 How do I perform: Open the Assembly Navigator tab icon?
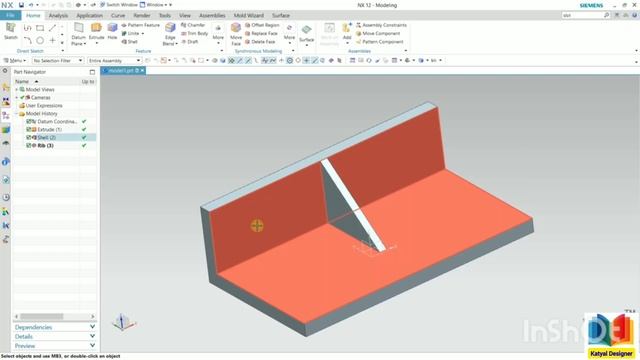tap(6, 87)
